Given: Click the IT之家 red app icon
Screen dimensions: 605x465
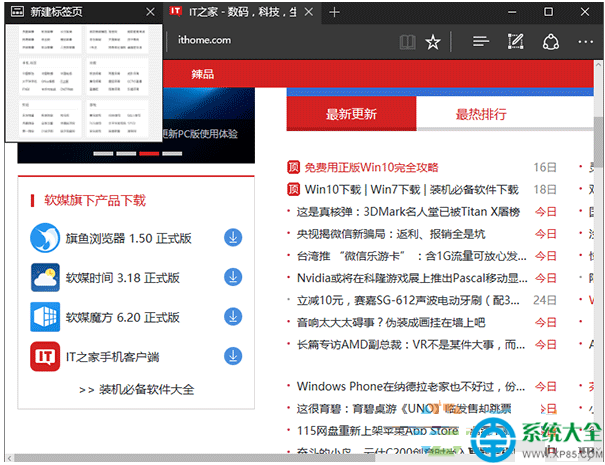Looking at the screenshot, I should click(x=45, y=356).
